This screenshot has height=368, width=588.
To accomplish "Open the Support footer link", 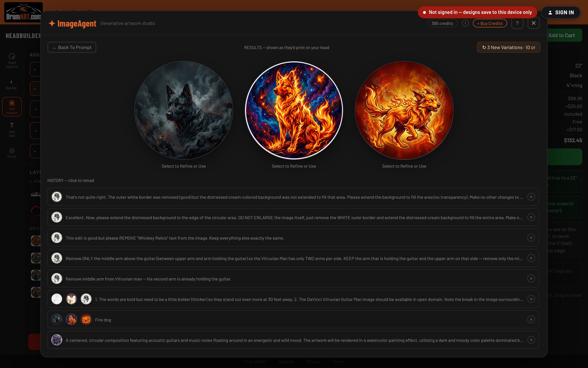I will [286, 362].
